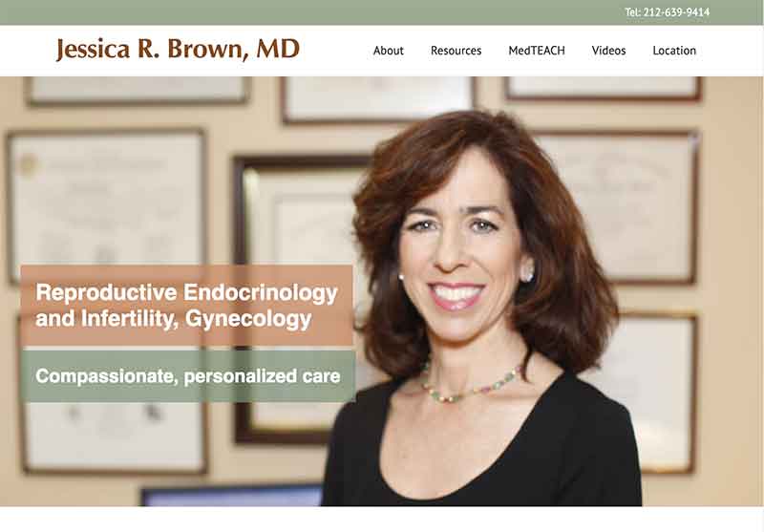Click the blue monitor screen at photo bottom
The image size is (764, 532).
pos(232,496)
